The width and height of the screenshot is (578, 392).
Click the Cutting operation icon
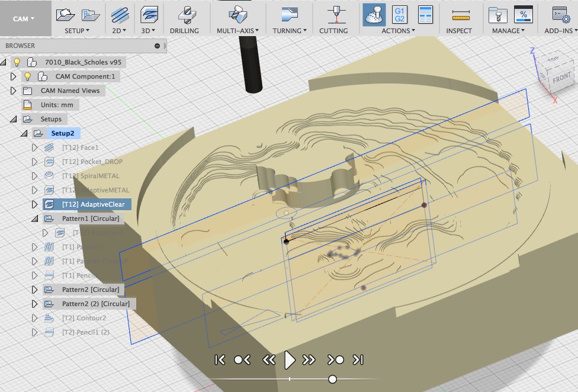coord(336,15)
